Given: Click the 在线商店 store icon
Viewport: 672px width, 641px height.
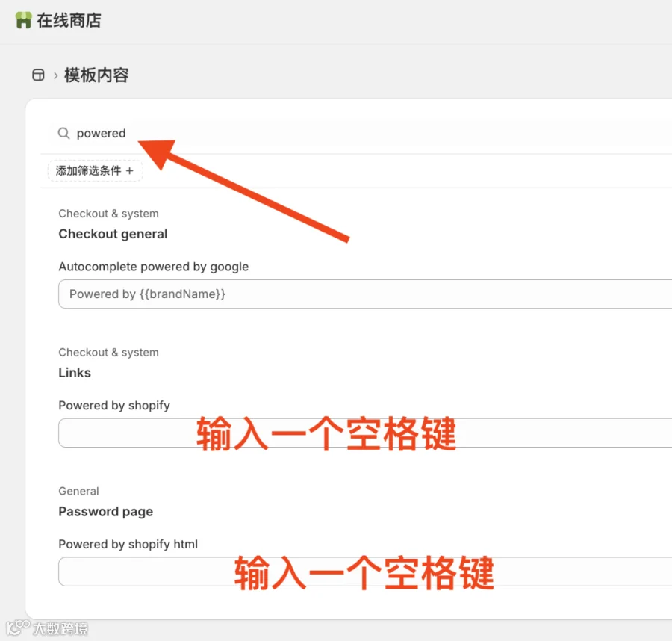Looking at the screenshot, I should pyautogui.click(x=23, y=20).
